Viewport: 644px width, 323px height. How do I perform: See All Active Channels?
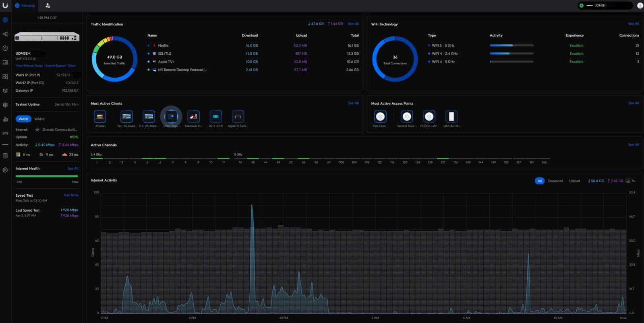pos(634,144)
